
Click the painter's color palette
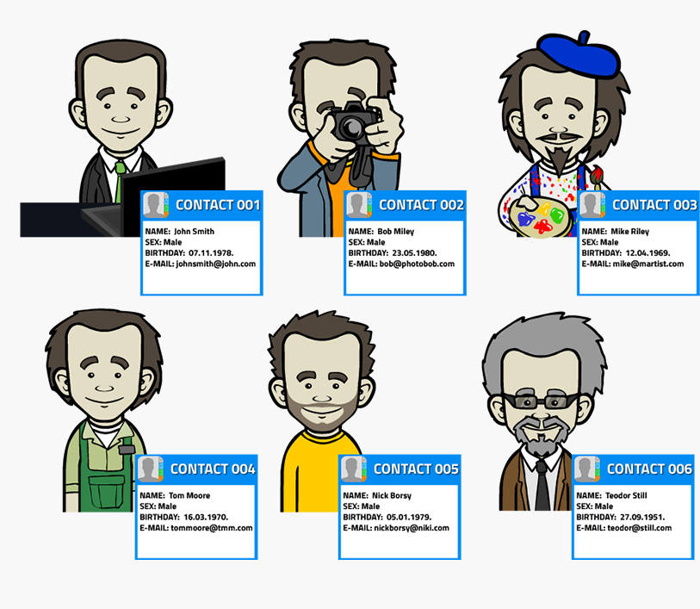(541, 217)
